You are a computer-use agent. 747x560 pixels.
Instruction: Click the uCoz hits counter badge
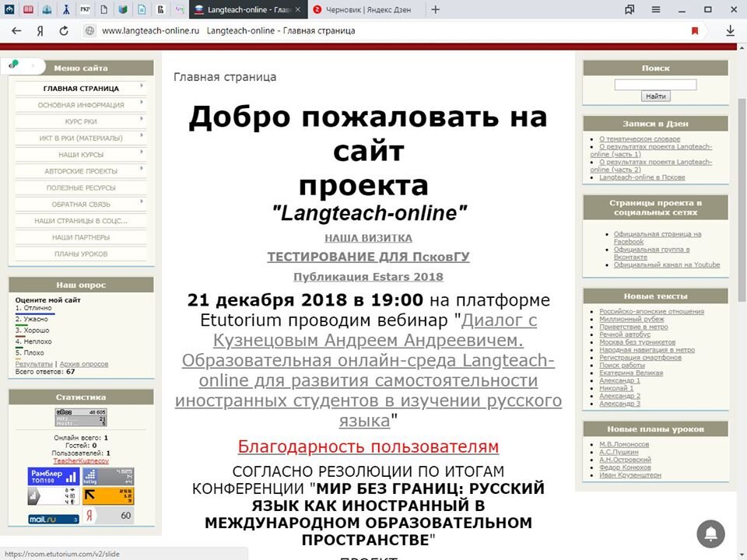80,417
